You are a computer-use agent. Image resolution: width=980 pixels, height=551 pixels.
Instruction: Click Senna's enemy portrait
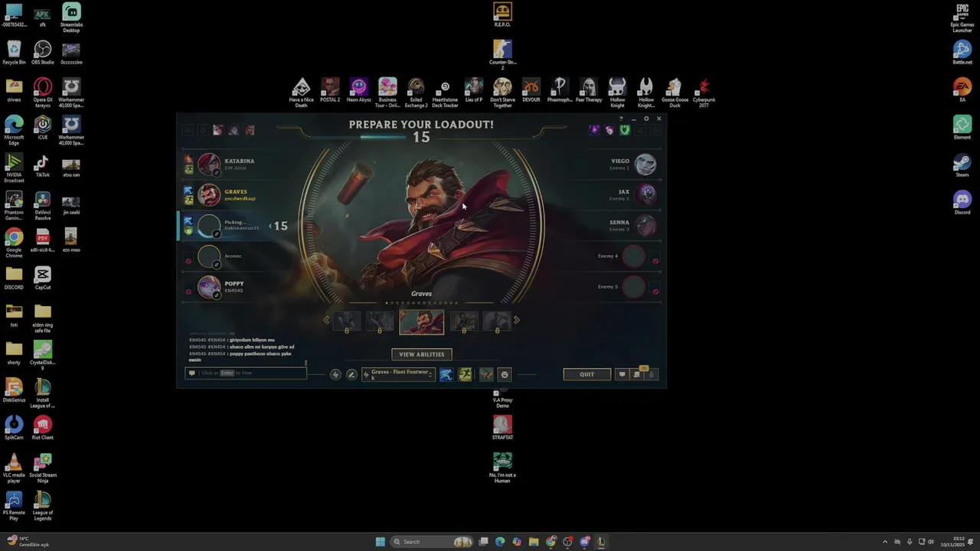(x=645, y=225)
